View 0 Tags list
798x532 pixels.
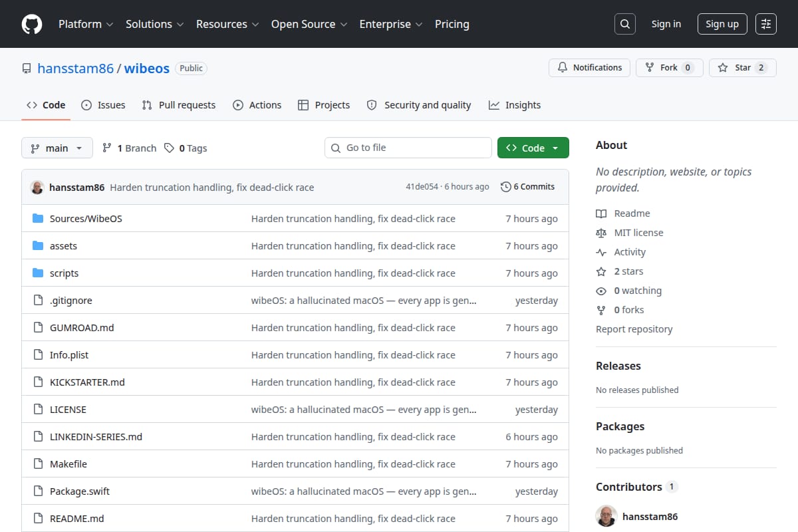tap(186, 148)
